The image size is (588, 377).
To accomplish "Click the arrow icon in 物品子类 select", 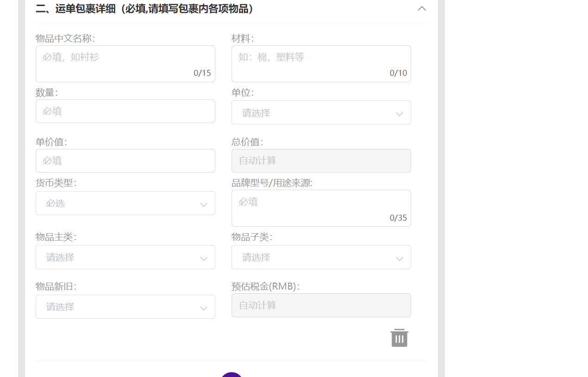I will click(400, 259).
